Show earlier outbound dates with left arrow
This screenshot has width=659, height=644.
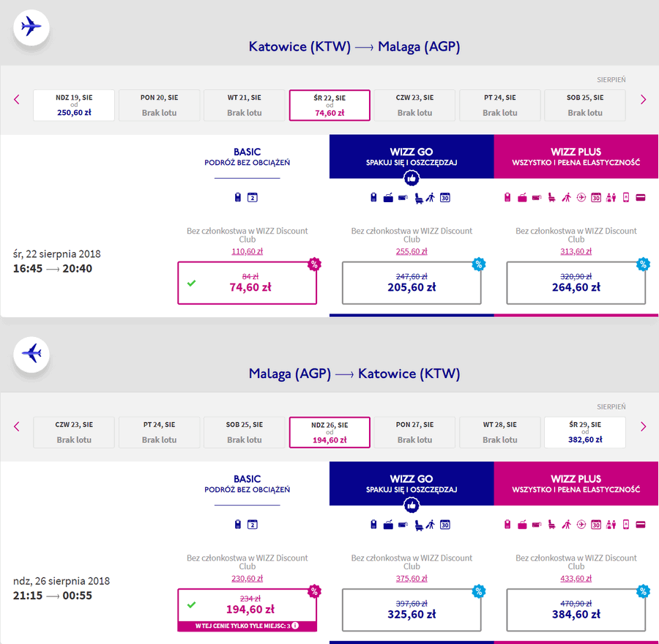pos(17,100)
